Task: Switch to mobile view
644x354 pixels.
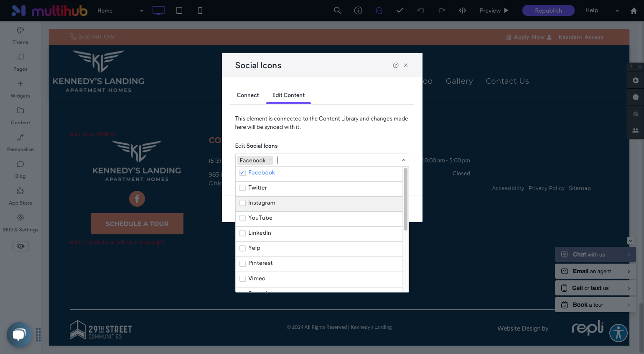Action: point(200,10)
